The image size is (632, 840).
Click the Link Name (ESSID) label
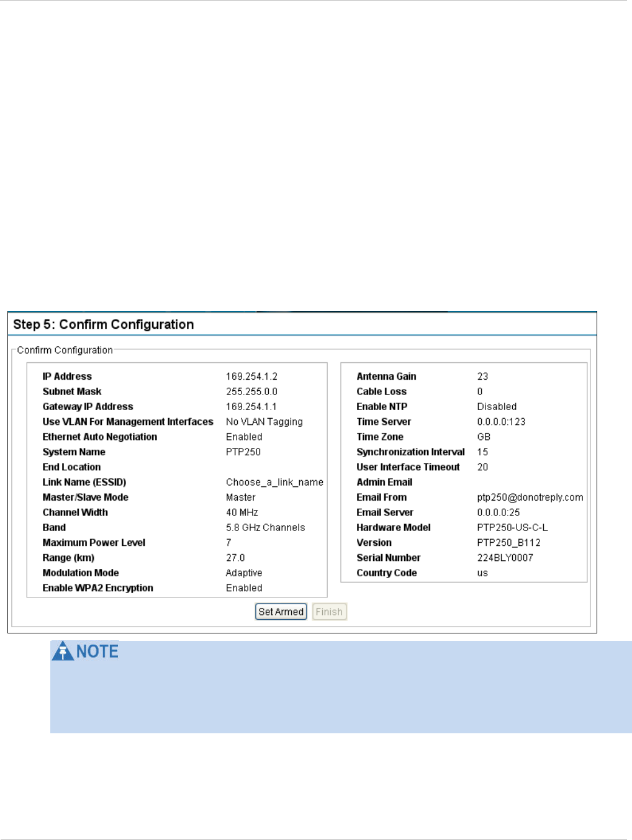pos(84,482)
